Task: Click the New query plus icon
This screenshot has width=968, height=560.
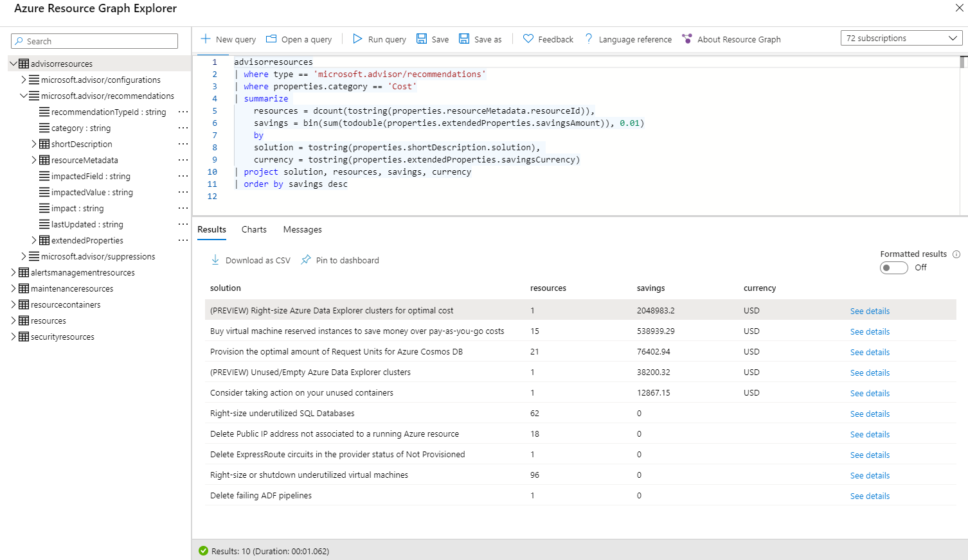Action: (x=206, y=39)
